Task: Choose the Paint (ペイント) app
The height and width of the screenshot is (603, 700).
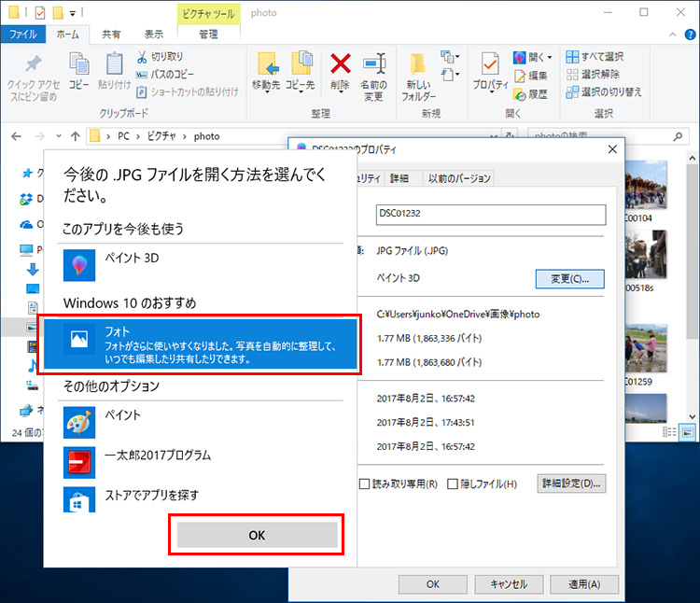Action: [201, 422]
